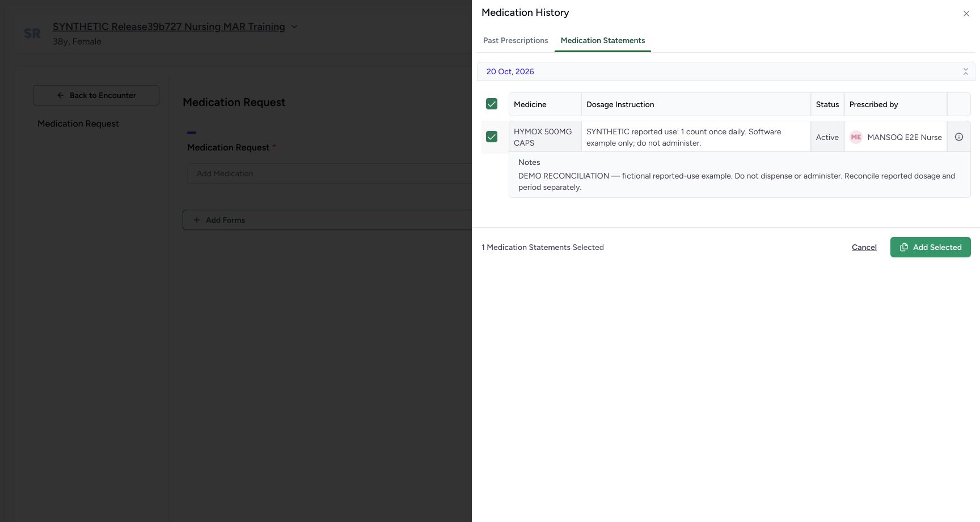Go Back to Encounter
This screenshot has width=980, height=522.
[x=96, y=95]
